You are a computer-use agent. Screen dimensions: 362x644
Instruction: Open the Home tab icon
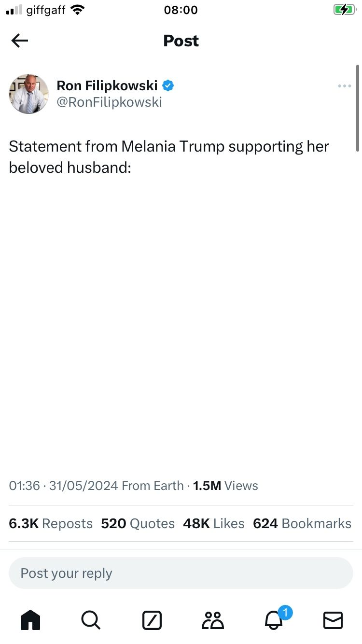point(30,620)
